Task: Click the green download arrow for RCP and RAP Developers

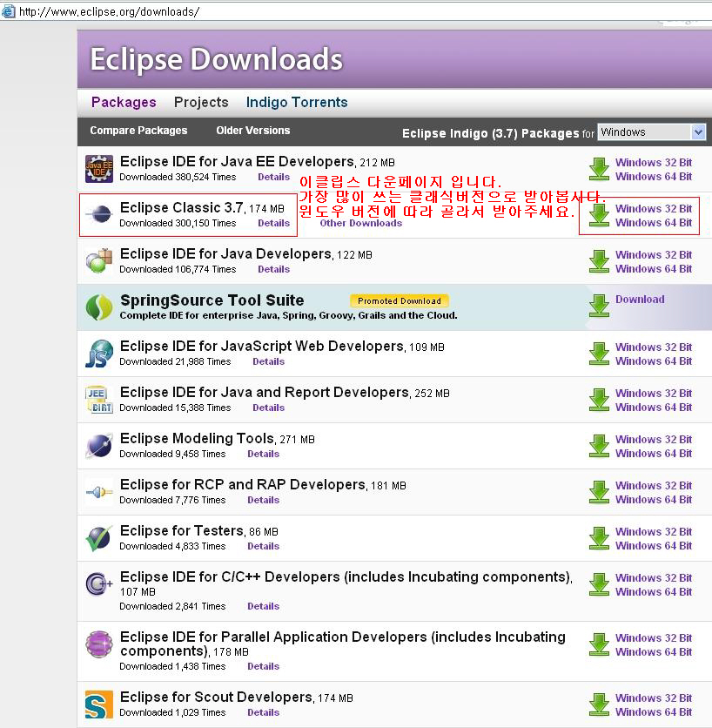Action: (599, 492)
